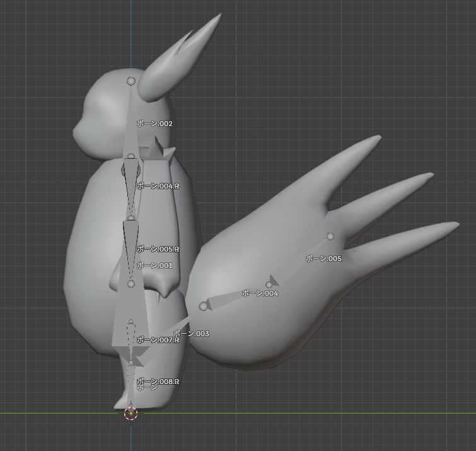The height and width of the screenshot is (451, 476).
Task: Select the ボーン.001 spine bone label
Action: [x=154, y=266]
